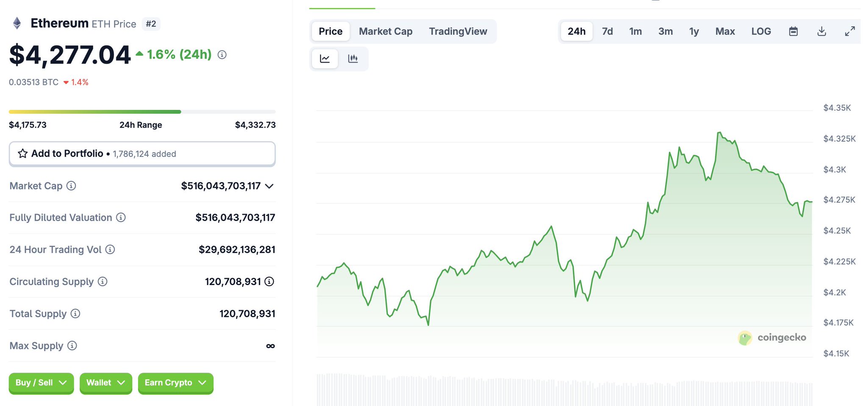The height and width of the screenshot is (406, 868).
Task: Click the volume bars below the chart
Action: tap(565, 390)
